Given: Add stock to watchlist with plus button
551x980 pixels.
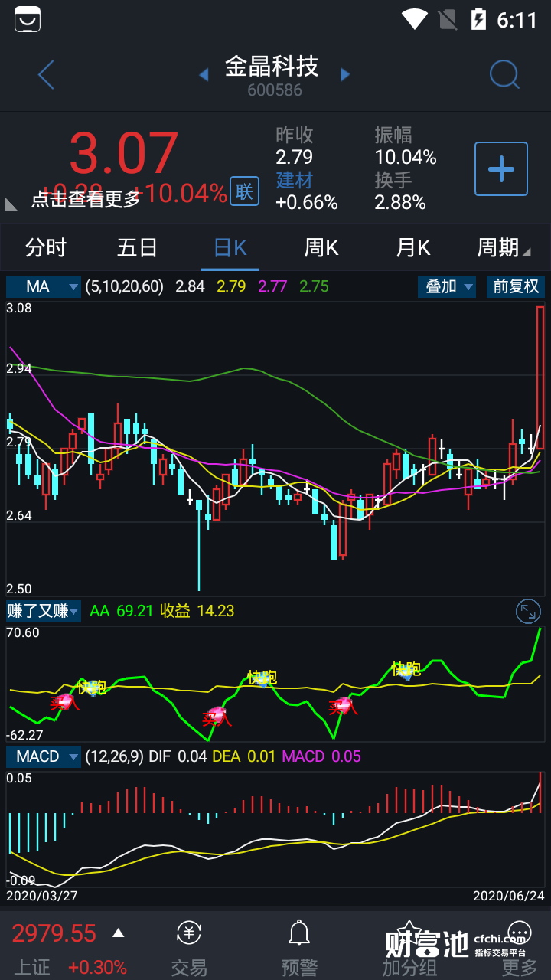Looking at the screenshot, I should point(501,168).
